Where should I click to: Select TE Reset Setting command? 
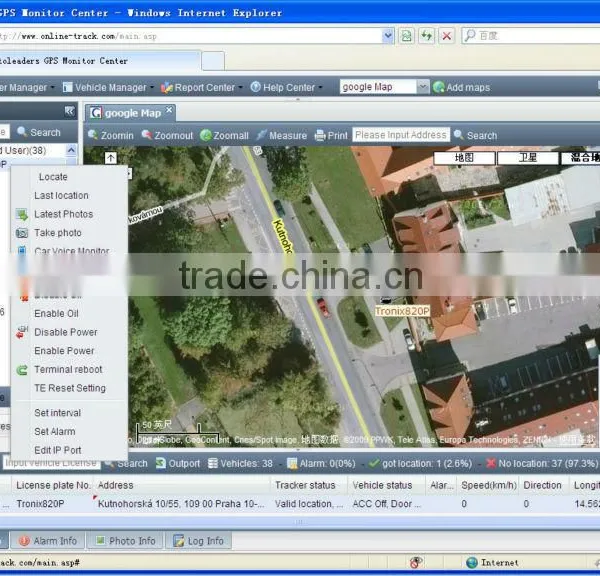coord(70,388)
